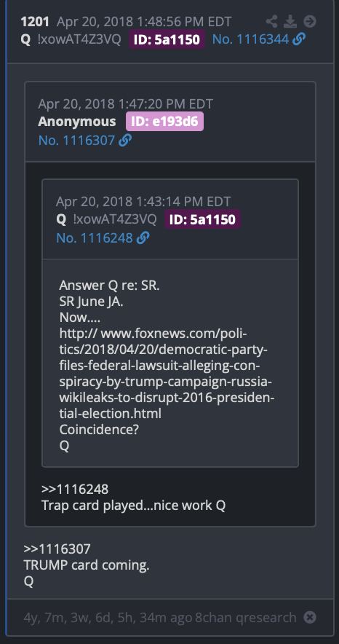
Task: Click the chain link icon beside No. 1116344
Action: coord(300,39)
